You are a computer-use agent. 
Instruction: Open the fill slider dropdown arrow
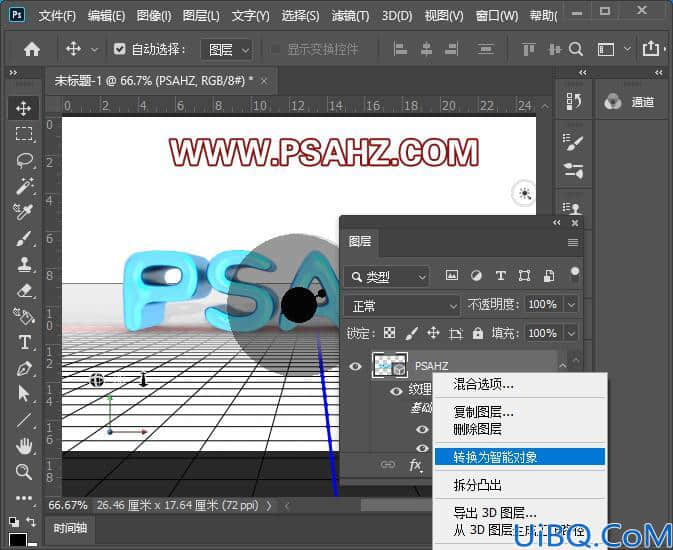tap(571, 333)
